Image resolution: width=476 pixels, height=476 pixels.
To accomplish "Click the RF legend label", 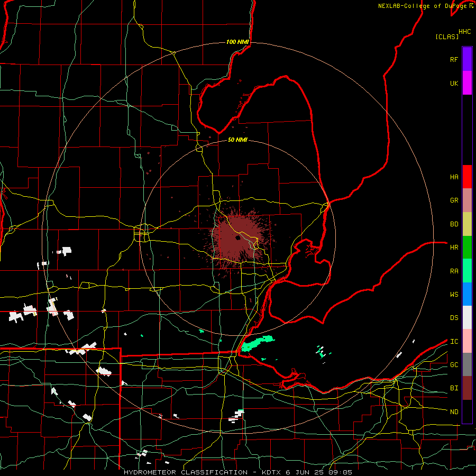I will (x=454, y=59).
